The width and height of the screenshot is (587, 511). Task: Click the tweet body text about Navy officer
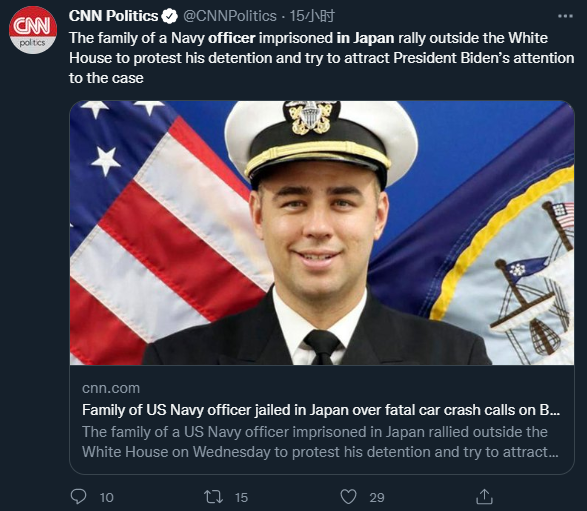[321, 58]
